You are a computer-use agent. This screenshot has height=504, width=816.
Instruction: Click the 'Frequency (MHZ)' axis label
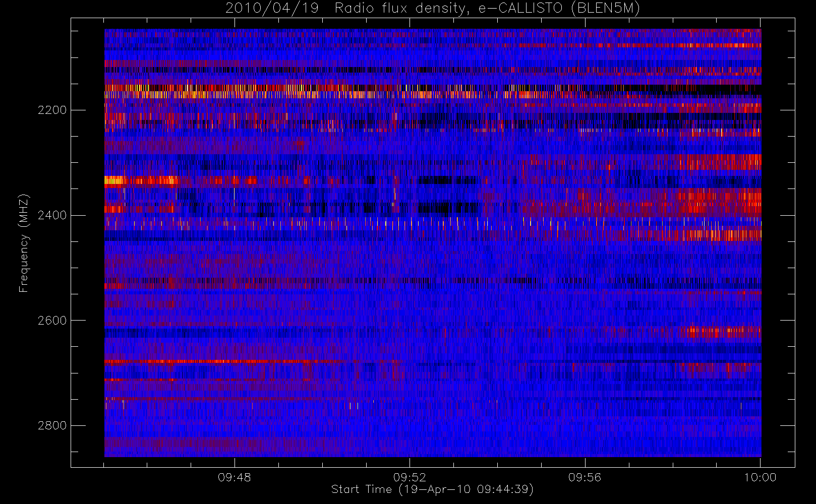[23, 243]
